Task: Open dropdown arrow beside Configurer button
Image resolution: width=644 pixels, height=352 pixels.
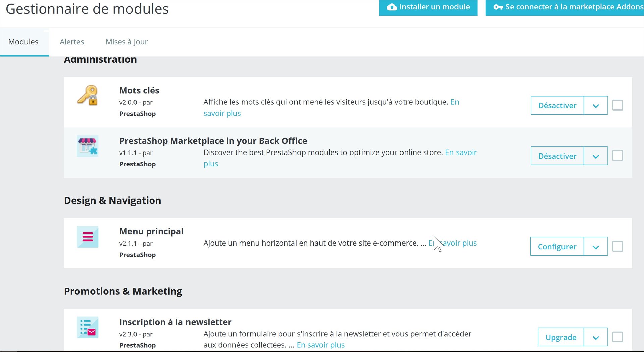Action: pyautogui.click(x=596, y=247)
